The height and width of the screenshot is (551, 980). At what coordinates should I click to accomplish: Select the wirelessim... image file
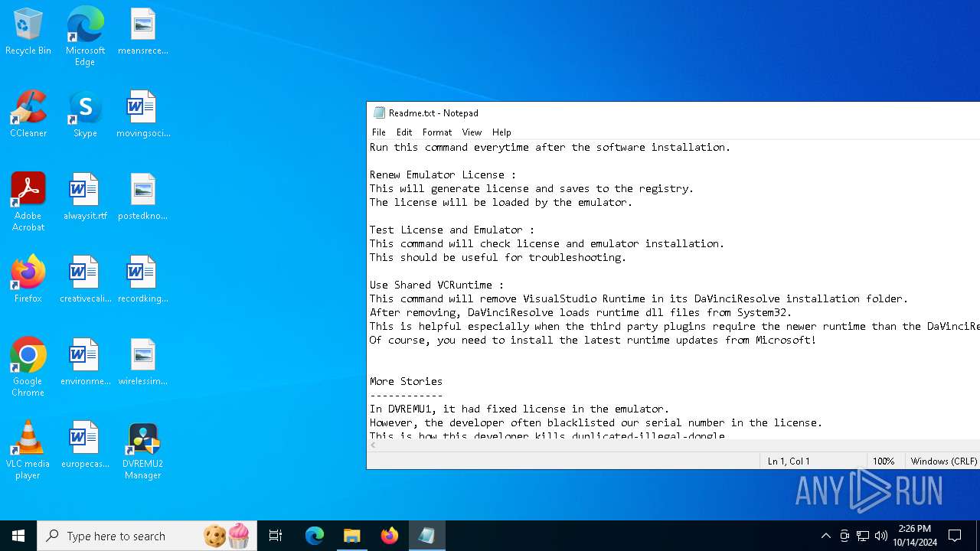click(142, 363)
